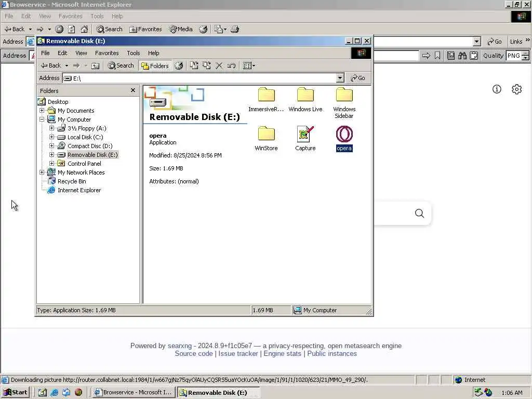Click Back in the Internet Explorer toolbar
The width and height of the screenshot is (532, 399).
14,29
